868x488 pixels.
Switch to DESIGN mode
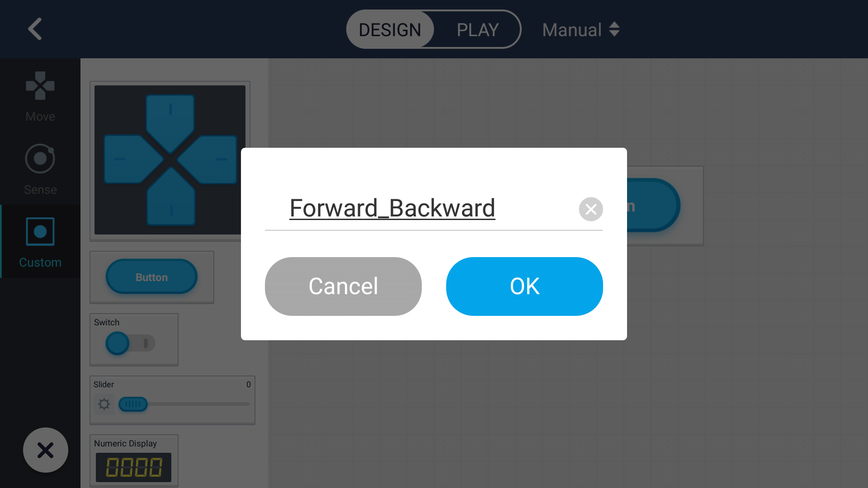coord(390,29)
